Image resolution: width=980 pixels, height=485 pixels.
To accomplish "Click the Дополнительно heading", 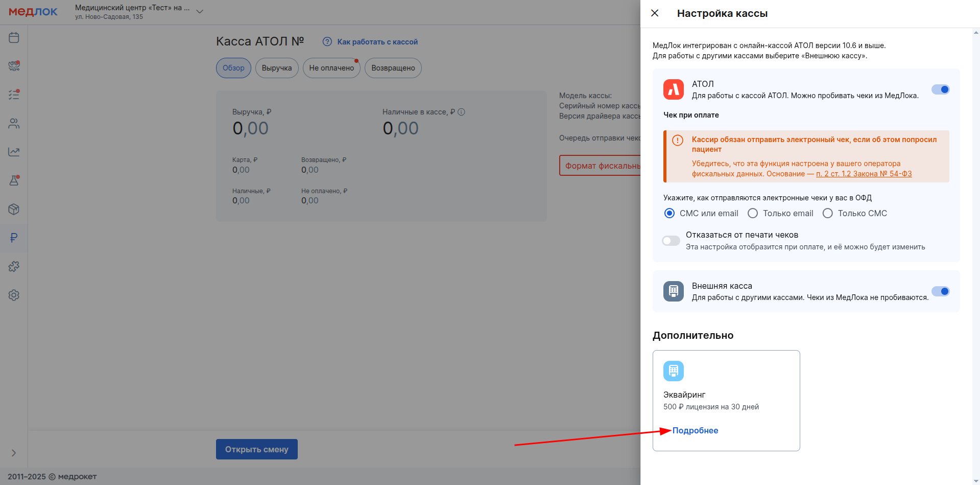I will [x=693, y=335].
